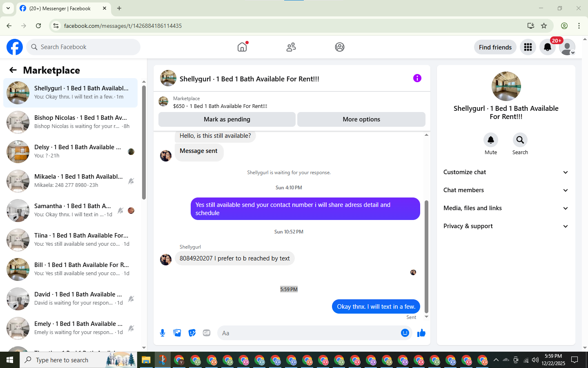
Task: Click the chat messages scrollbar
Action: pyautogui.click(x=426, y=256)
